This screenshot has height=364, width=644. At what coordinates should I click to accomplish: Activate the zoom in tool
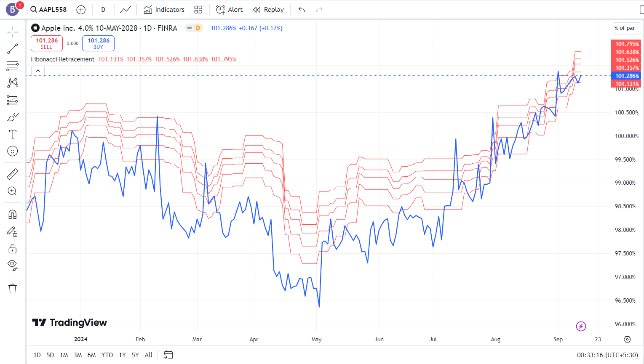[13, 191]
